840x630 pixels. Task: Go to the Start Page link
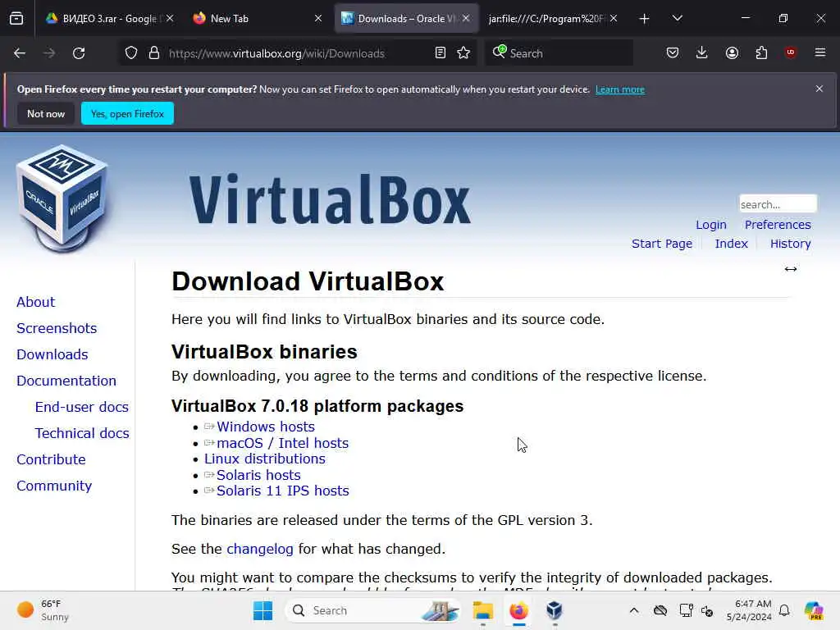[x=662, y=243]
